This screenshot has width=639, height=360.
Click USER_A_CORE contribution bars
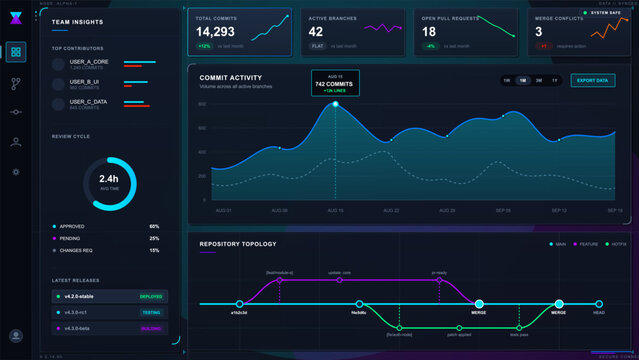[140, 64]
